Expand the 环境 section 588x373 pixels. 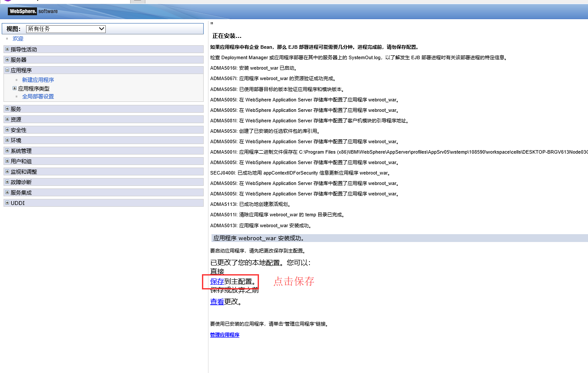[7, 140]
